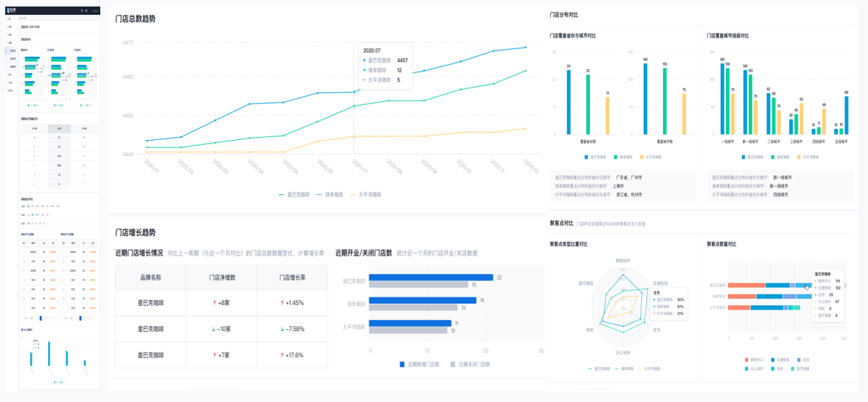The height and width of the screenshot is (402, 868).
Task: Click the 医疗保健 legend square
Action: 792,368
